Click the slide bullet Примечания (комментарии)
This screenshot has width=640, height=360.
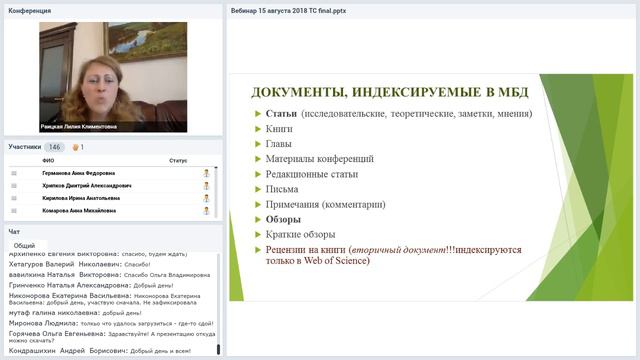click(325, 204)
